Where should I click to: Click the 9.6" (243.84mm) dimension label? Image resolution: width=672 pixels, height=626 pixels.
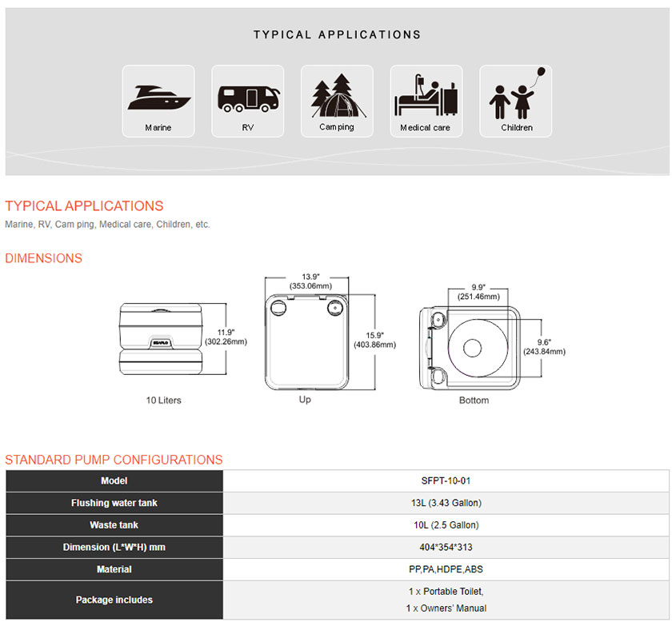point(544,347)
